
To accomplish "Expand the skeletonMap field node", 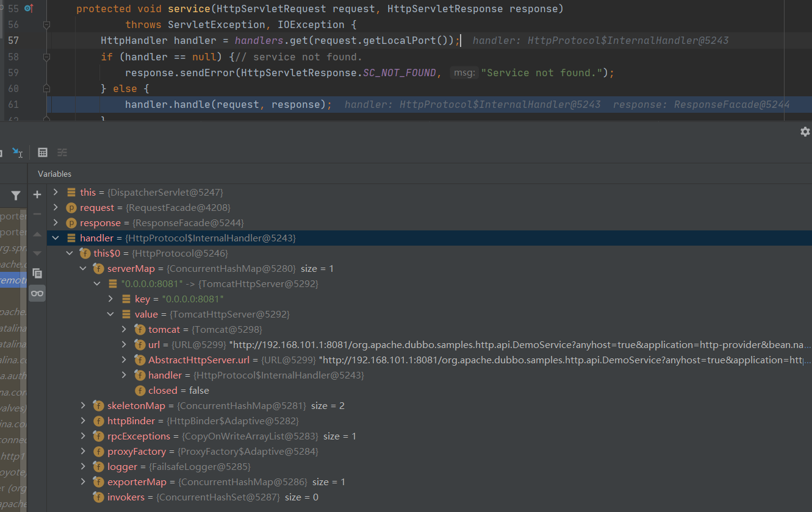I will tap(83, 406).
